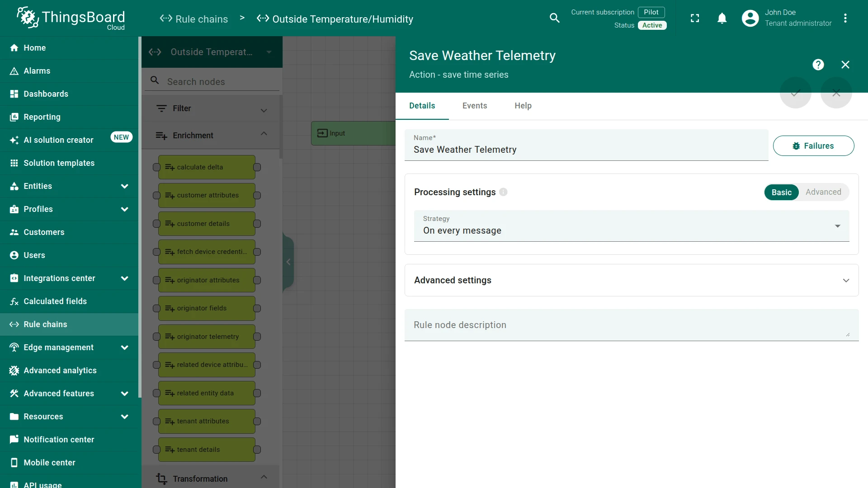
Task: Switch to the Events tab
Action: [475, 106]
